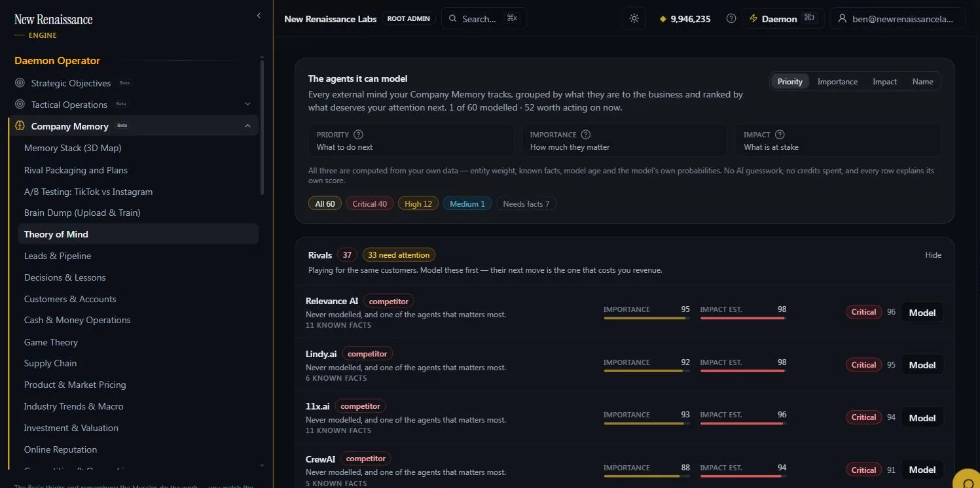Screen dimensions: 980x488
Task: Click the Impact help question icon
Action: pyautogui.click(x=780, y=135)
